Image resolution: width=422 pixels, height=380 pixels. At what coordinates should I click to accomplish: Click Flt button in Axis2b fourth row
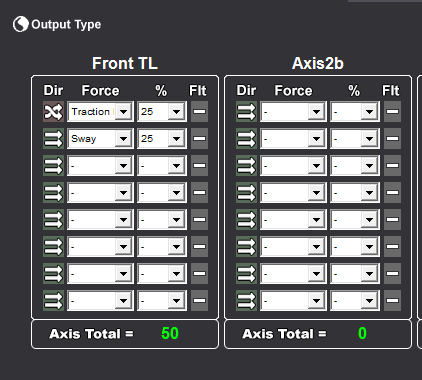point(392,193)
